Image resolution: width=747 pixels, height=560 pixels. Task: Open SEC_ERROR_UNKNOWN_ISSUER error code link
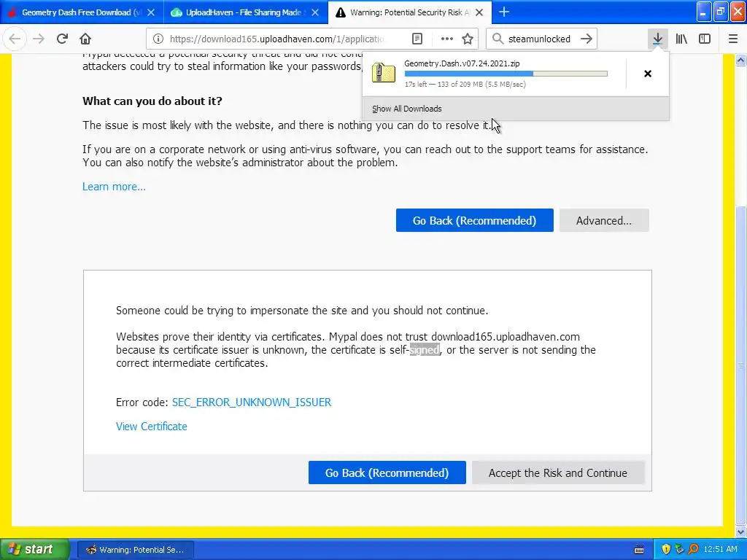pos(252,402)
